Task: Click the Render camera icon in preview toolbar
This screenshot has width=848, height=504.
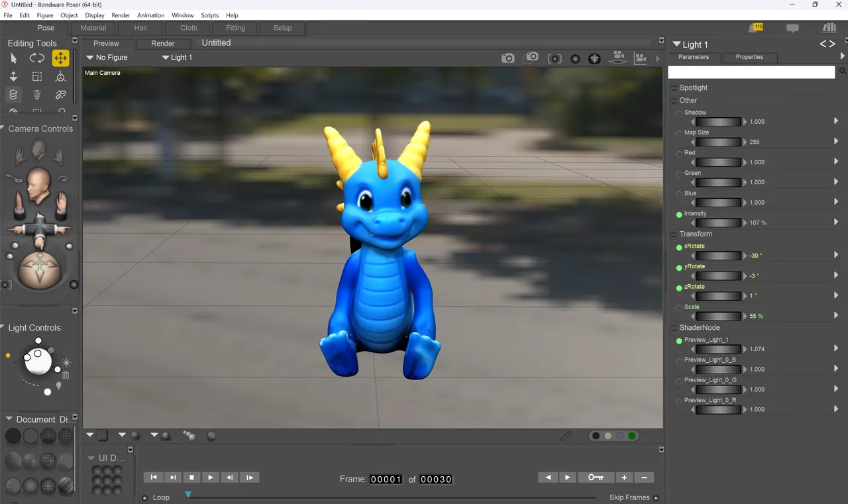Action: click(x=507, y=58)
